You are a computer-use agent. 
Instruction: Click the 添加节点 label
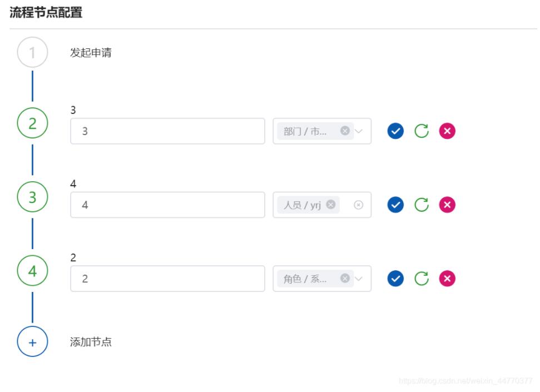(x=91, y=342)
